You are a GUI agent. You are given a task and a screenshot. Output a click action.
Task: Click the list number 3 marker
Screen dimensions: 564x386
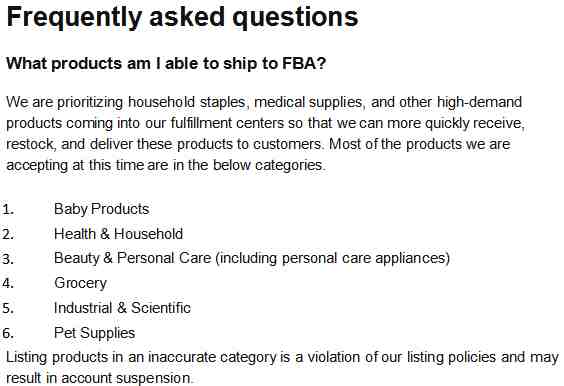coord(8,259)
